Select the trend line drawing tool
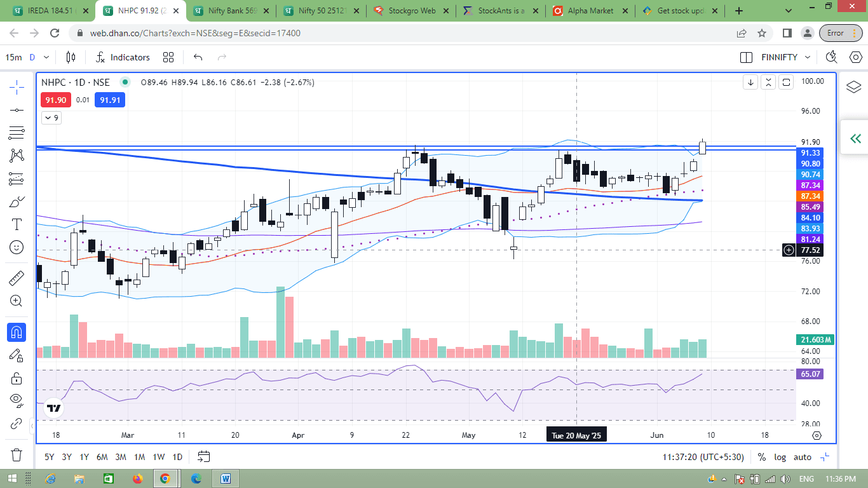Screen dimensions: 868x488 click(17, 110)
